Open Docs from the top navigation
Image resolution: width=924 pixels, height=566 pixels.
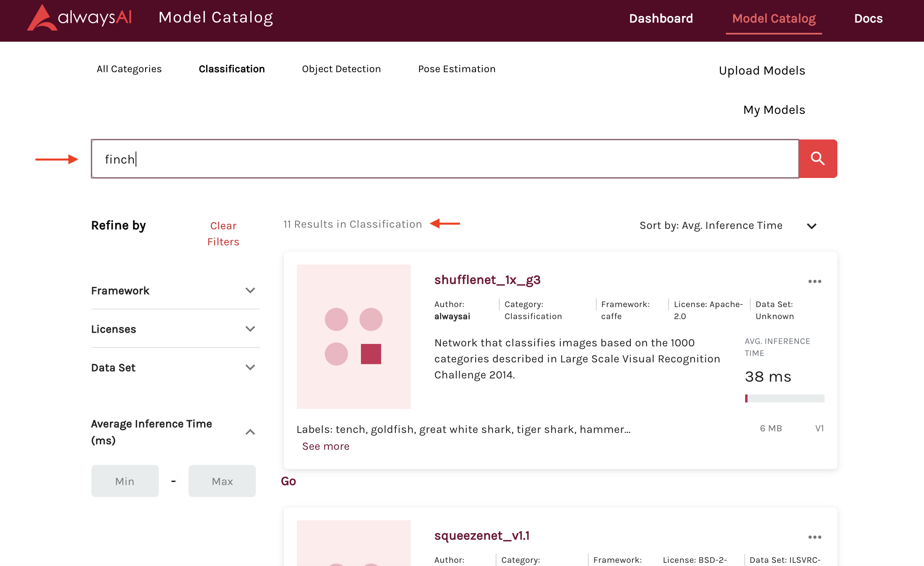coord(868,18)
